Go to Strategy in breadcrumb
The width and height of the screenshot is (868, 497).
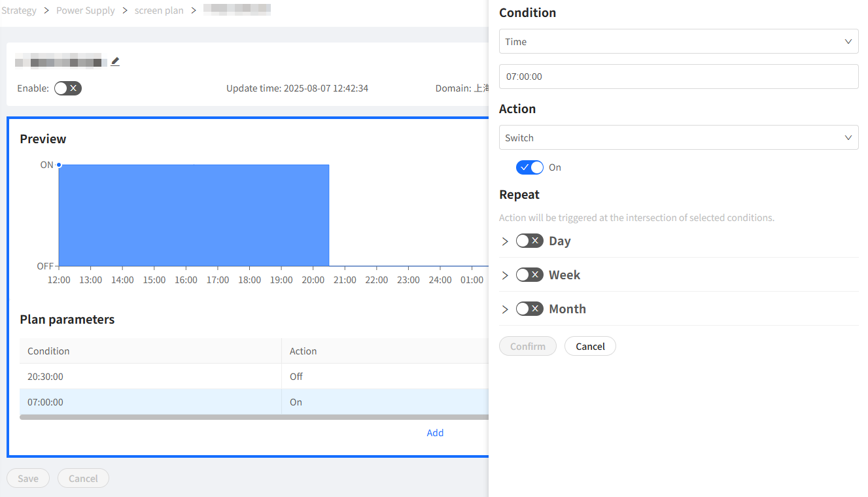19,10
